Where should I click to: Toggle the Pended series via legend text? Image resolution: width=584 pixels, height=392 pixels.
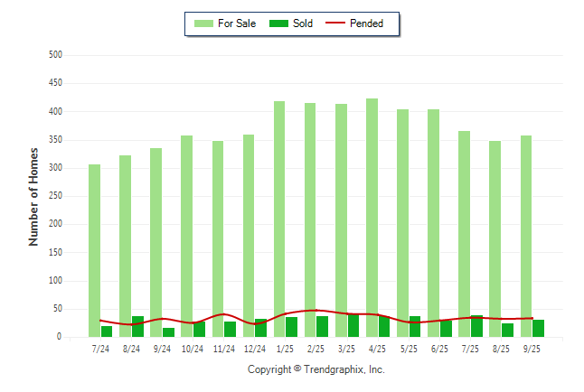click(x=366, y=23)
